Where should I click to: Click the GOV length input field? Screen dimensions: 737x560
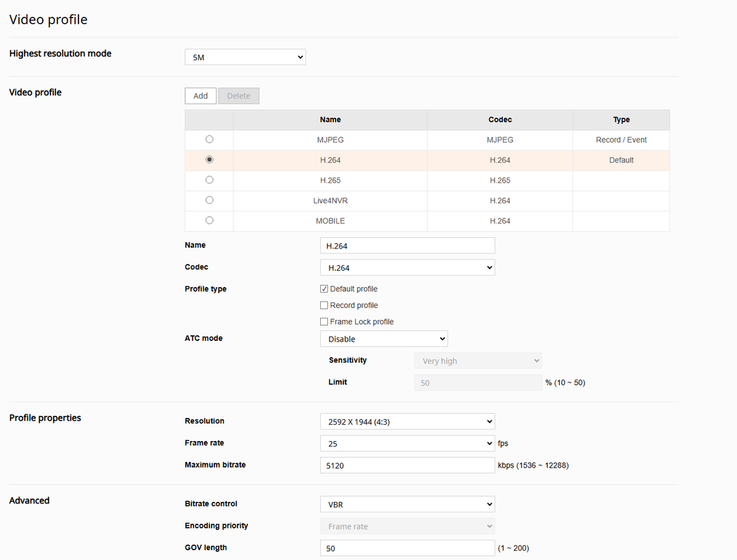point(407,548)
